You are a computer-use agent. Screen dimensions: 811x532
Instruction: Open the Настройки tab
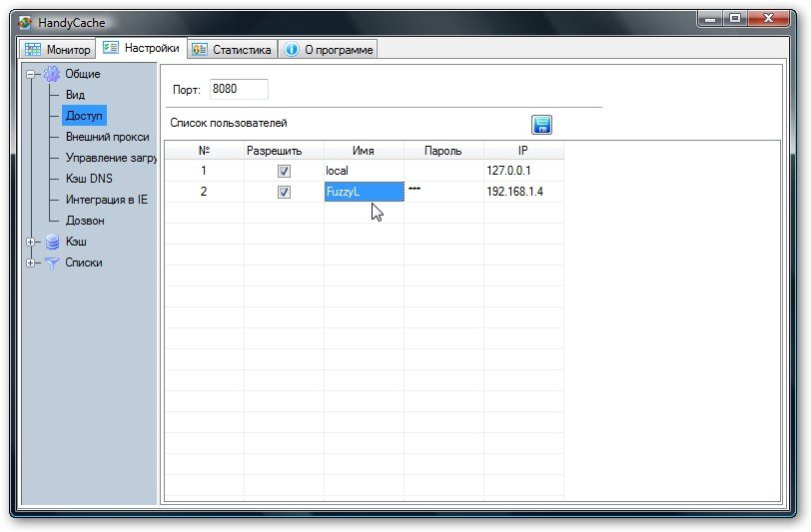tap(141, 48)
